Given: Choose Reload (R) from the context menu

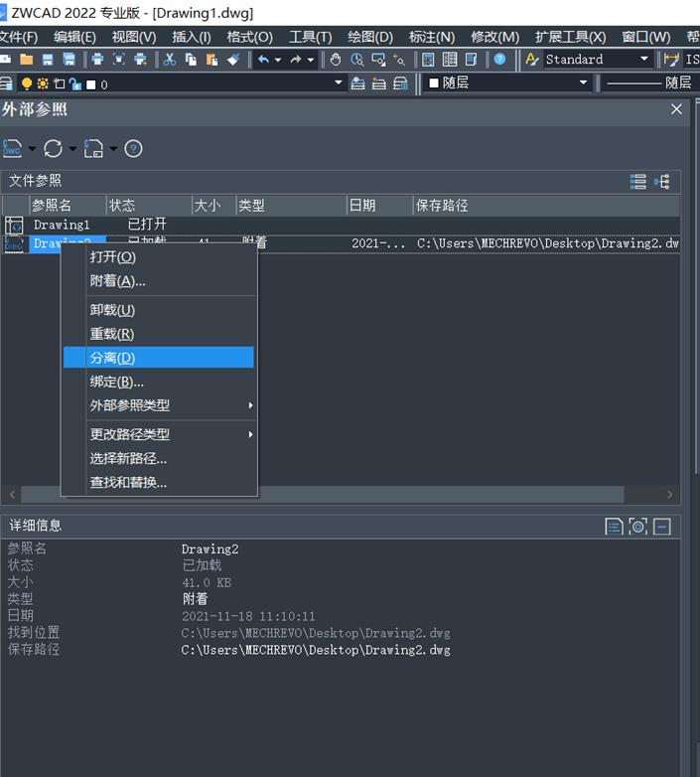Looking at the screenshot, I should 159,334.
